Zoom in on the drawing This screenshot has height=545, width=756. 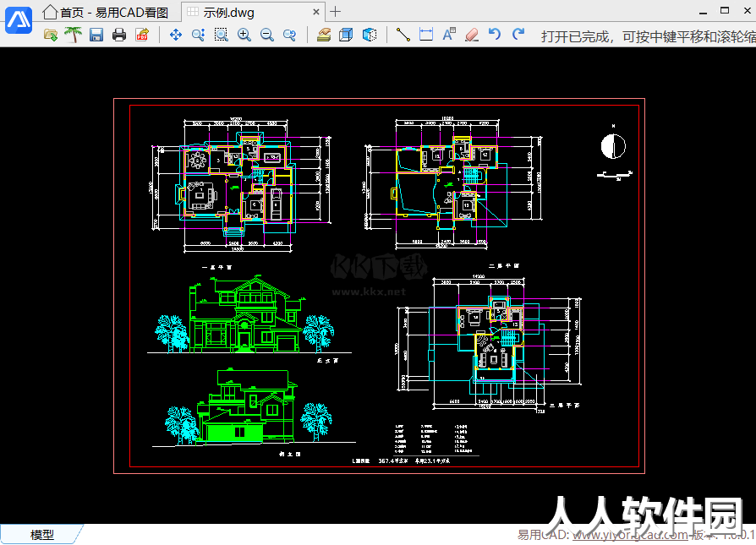click(244, 35)
